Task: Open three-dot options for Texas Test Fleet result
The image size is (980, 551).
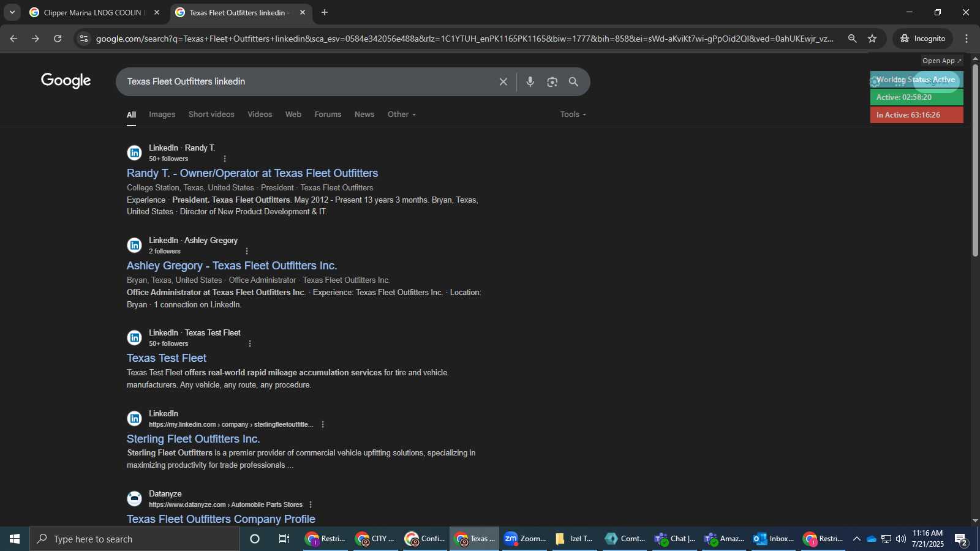Action: (x=250, y=343)
